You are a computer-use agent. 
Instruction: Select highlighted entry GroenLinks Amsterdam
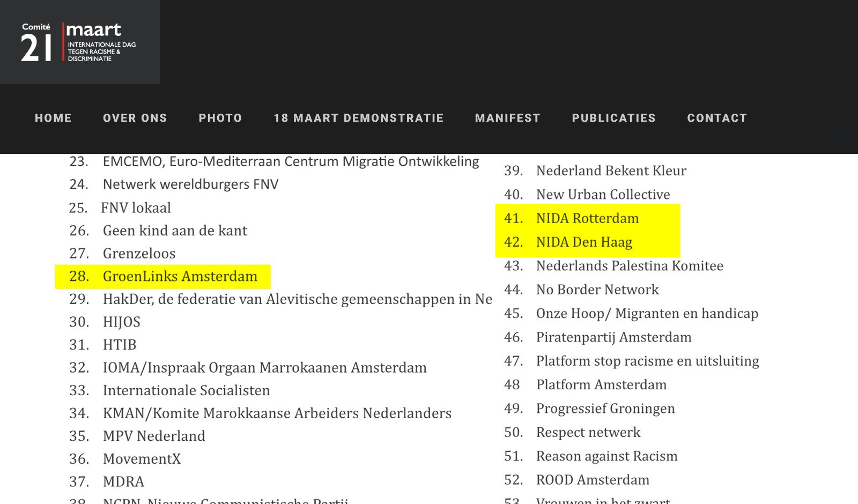point(164,276)
